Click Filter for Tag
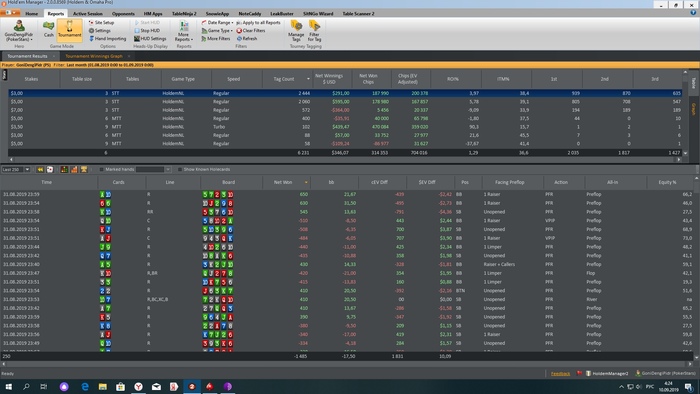This screenshot has height=394, width=700. tap(314, 31)
